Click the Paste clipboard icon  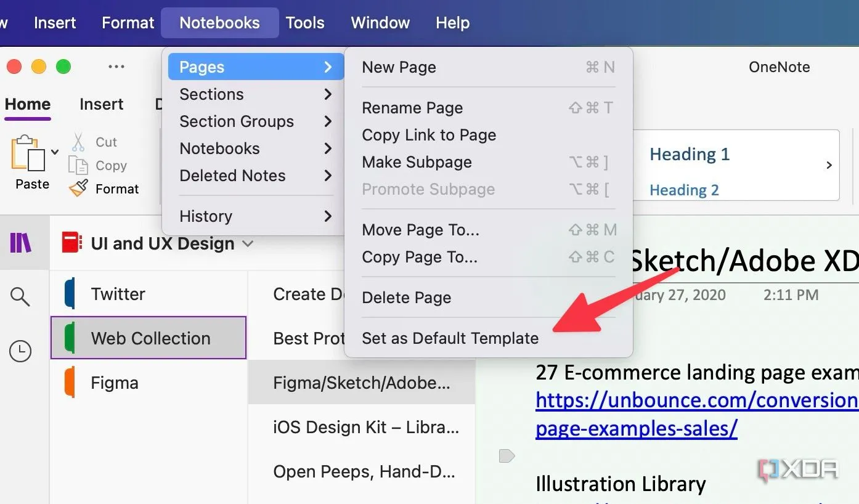pos(28,153)
